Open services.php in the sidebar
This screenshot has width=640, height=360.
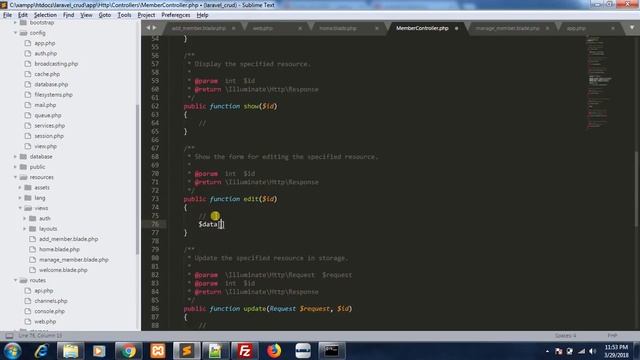click(50, 126)
